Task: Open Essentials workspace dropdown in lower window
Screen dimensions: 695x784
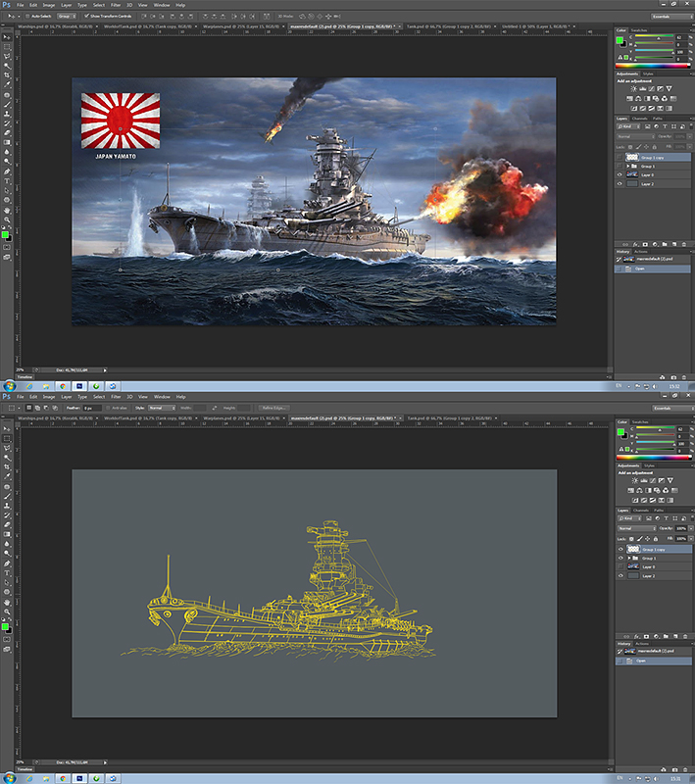Action: (x=673, y=409)
